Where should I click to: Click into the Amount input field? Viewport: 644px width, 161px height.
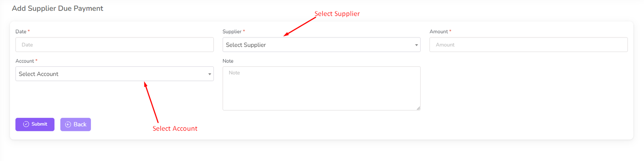[x=528, y=45]
